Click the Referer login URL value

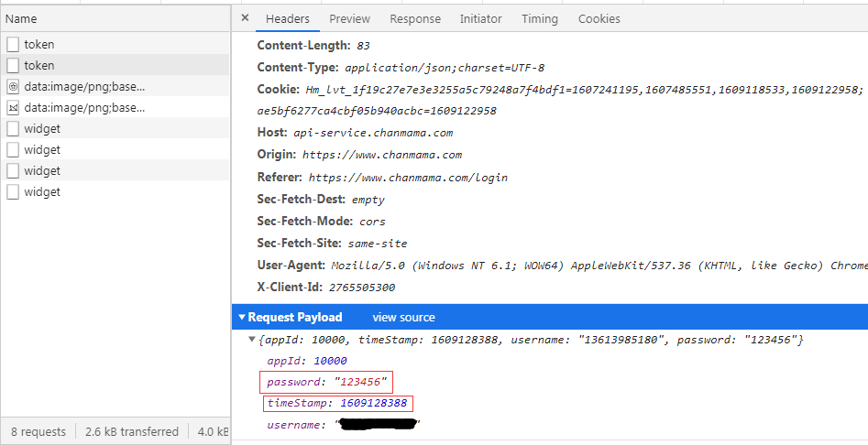(x=408, y=178)
